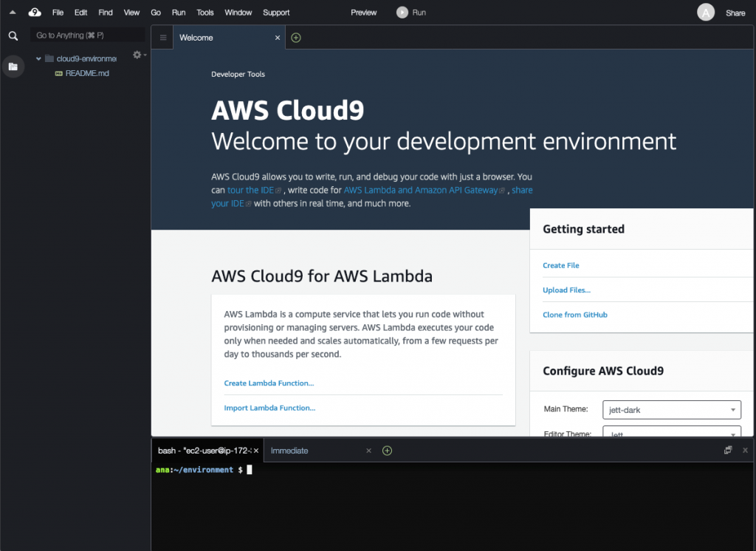Click the 'Developer Tools' label
The width and height of the screenshot is (756, 551).
[x=238, y=75]
